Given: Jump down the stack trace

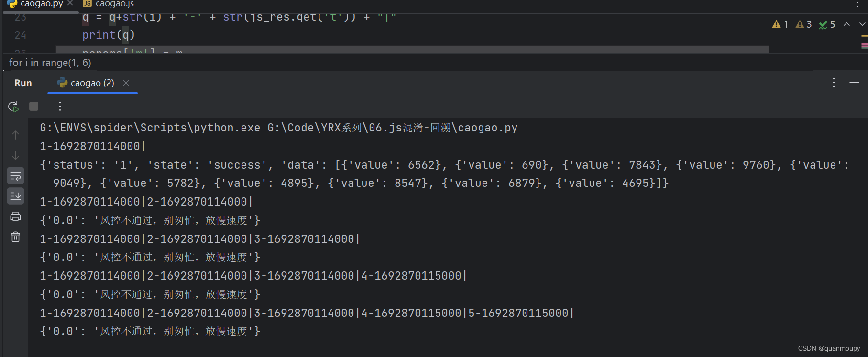Looking at the screenshot, I should (x=15, y=156).
